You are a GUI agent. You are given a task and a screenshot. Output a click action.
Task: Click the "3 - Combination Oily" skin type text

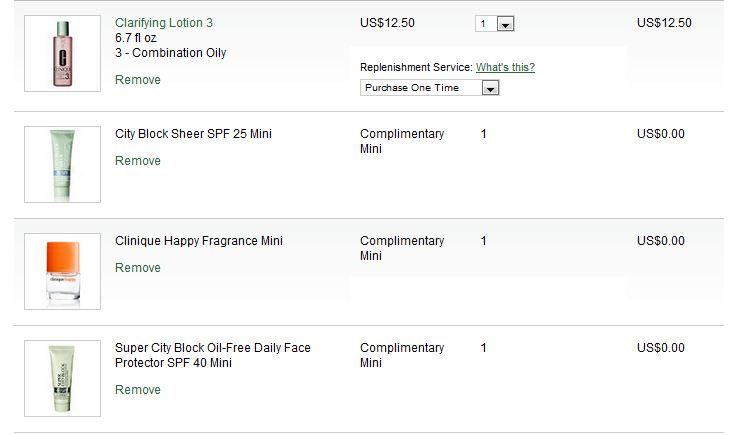(171, 52)
